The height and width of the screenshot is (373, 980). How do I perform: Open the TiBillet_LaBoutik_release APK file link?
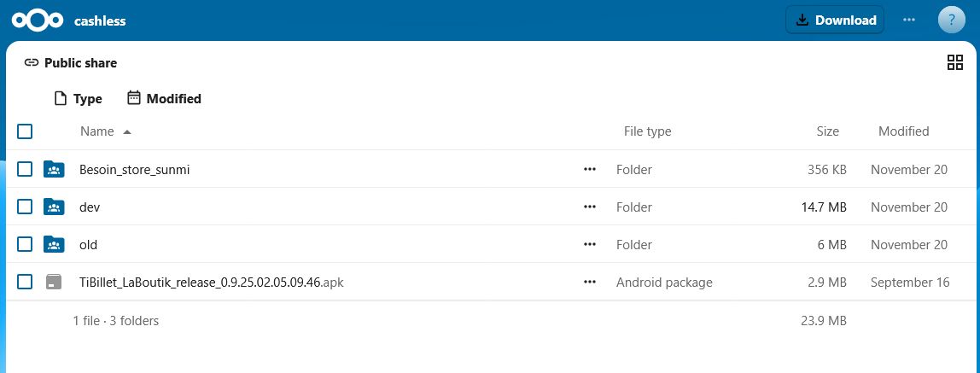(211, 282)
